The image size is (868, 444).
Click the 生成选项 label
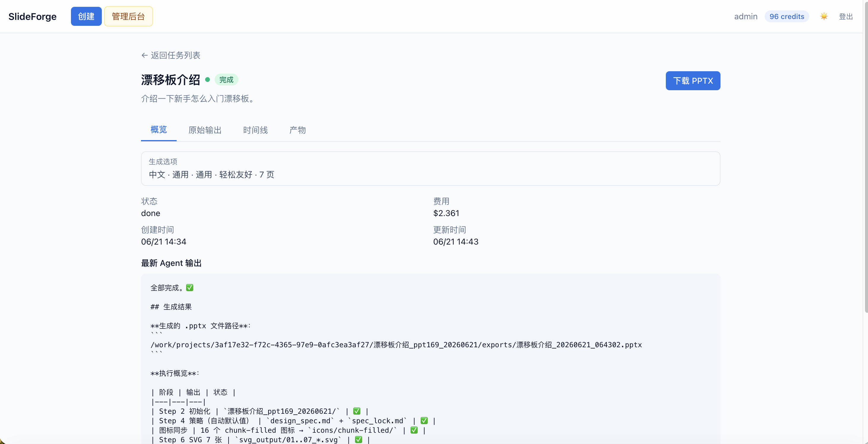(x=163, y=162)
